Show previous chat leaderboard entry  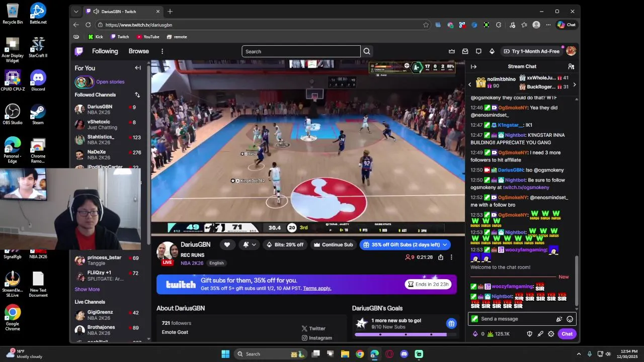point(470,84)
